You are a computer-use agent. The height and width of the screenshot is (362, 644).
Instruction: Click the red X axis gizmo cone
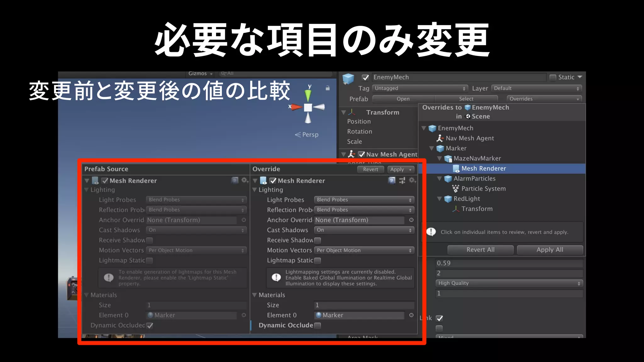point(297,107)
